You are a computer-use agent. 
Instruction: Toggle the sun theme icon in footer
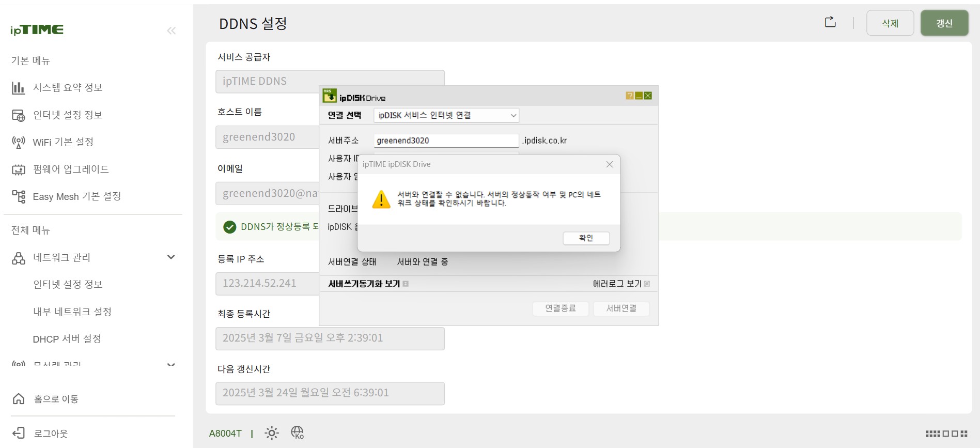pyautogui.click(x=272, y=433)
